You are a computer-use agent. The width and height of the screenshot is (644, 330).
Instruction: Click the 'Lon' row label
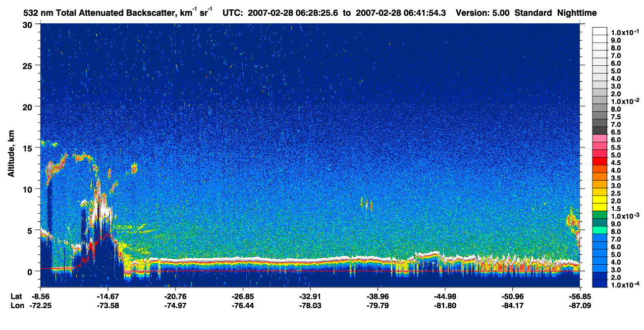[x=16, y=305]
